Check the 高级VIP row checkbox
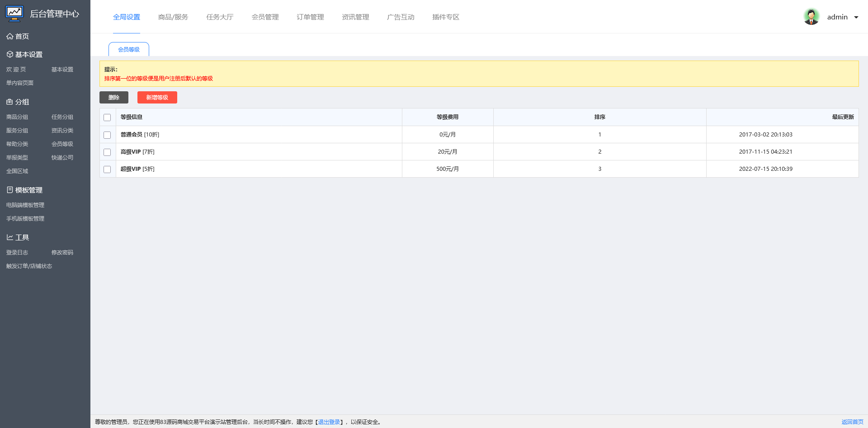868x428 pixels. pyautogui.click(x=107, y=152)
